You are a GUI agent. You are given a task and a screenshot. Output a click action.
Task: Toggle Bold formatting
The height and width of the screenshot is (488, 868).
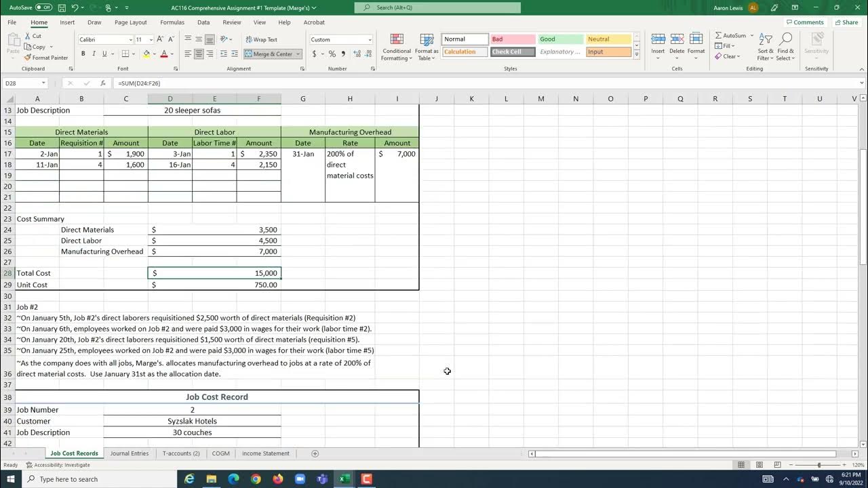(83, 54)
